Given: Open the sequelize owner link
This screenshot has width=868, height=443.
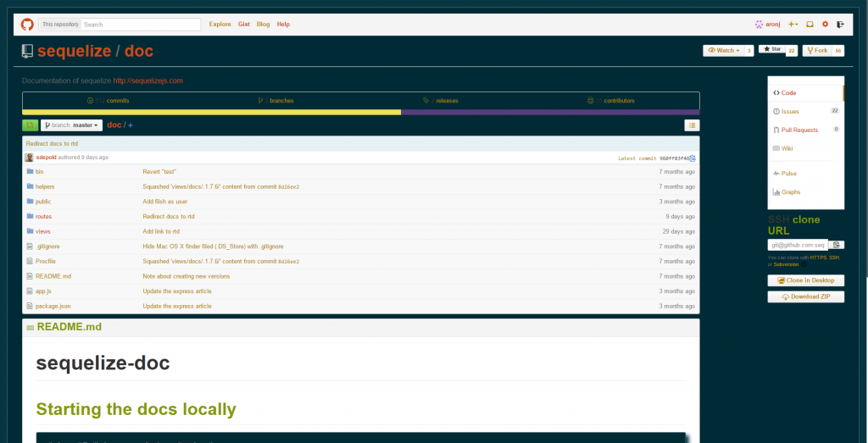Looking at the screenshot, I should (75, 52).
